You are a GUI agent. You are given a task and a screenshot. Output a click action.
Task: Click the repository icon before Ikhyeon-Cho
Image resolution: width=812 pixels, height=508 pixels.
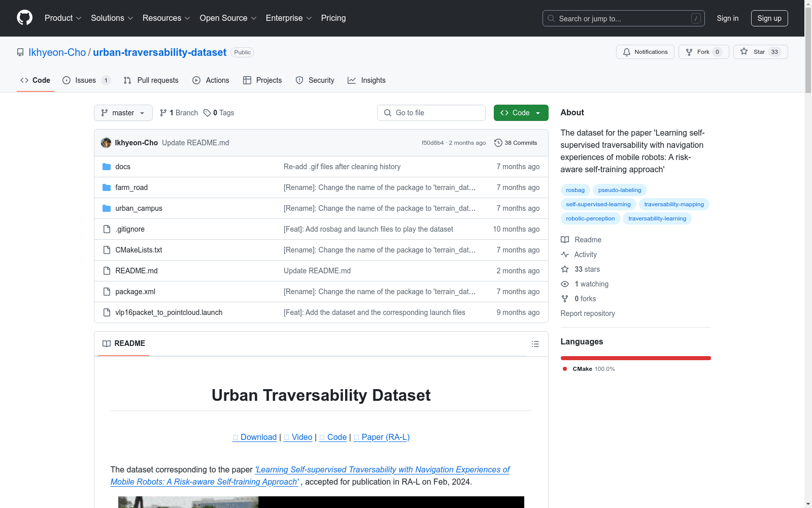click(20, 52)
